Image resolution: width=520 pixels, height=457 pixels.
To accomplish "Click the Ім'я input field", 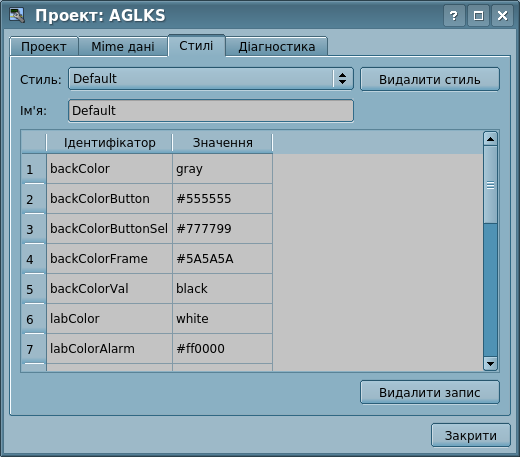I will (x=211, y=111).
